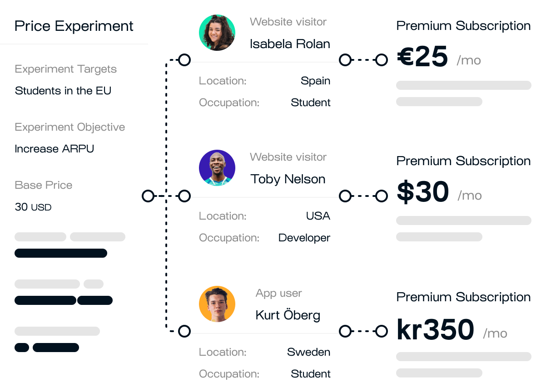This screenshot has height=392, width=546.
Task: Click the left node on Toby Nelson's row
Action: [184, 196]
